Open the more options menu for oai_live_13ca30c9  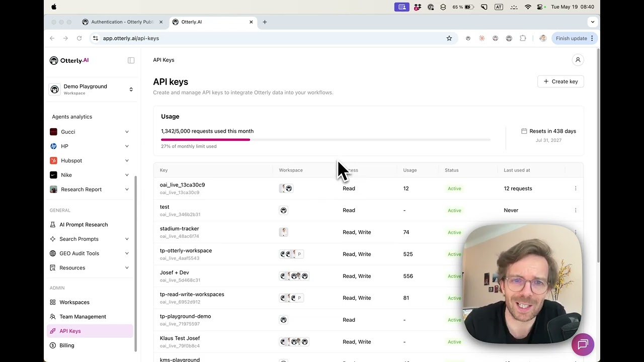(x=576, y=189)
